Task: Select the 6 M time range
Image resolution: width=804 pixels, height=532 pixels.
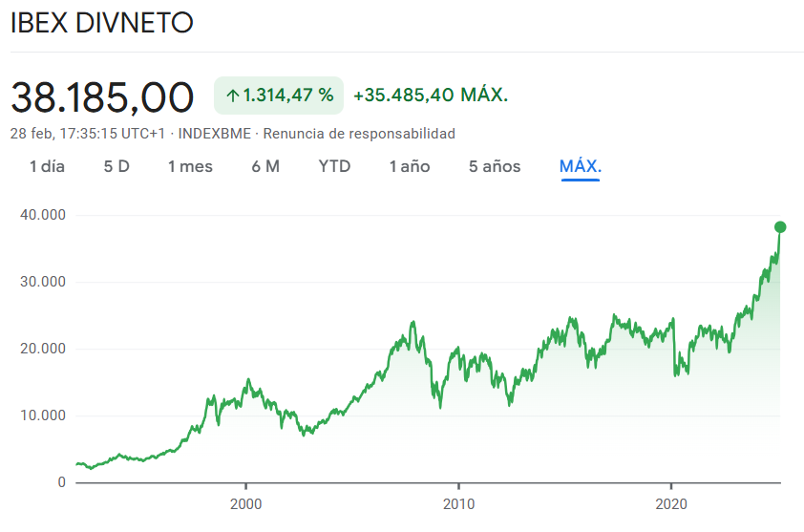Action: 265,166
